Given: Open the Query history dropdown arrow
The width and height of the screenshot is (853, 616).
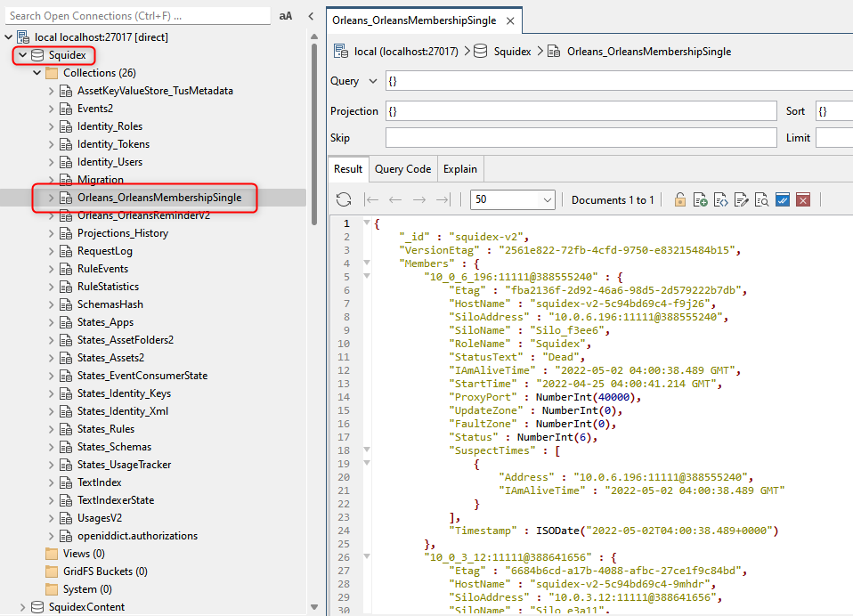Looking at the screenshot, I should 373,81.
